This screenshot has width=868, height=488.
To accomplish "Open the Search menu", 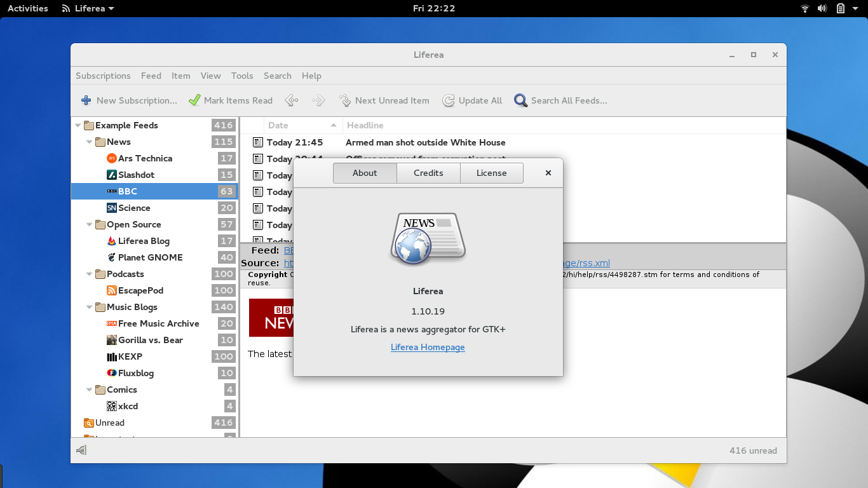I will coord(278,76).
